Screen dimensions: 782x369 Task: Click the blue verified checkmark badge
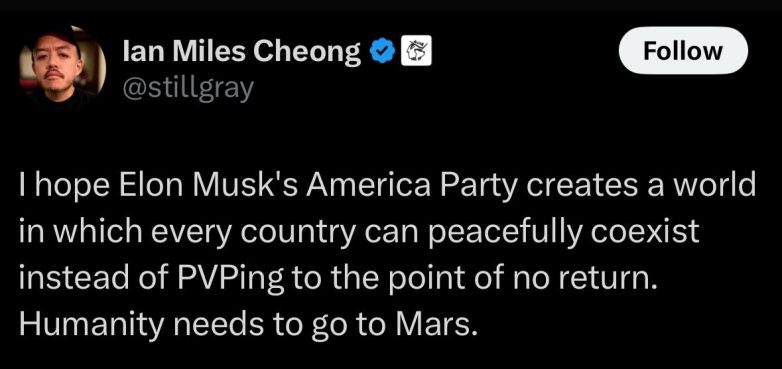click(x=383, y=52)
